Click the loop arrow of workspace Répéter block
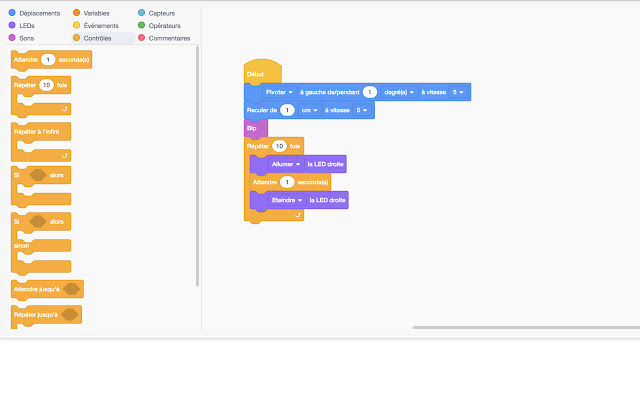The height and width of the screenshot is (400, 640). tap(298, 215)
